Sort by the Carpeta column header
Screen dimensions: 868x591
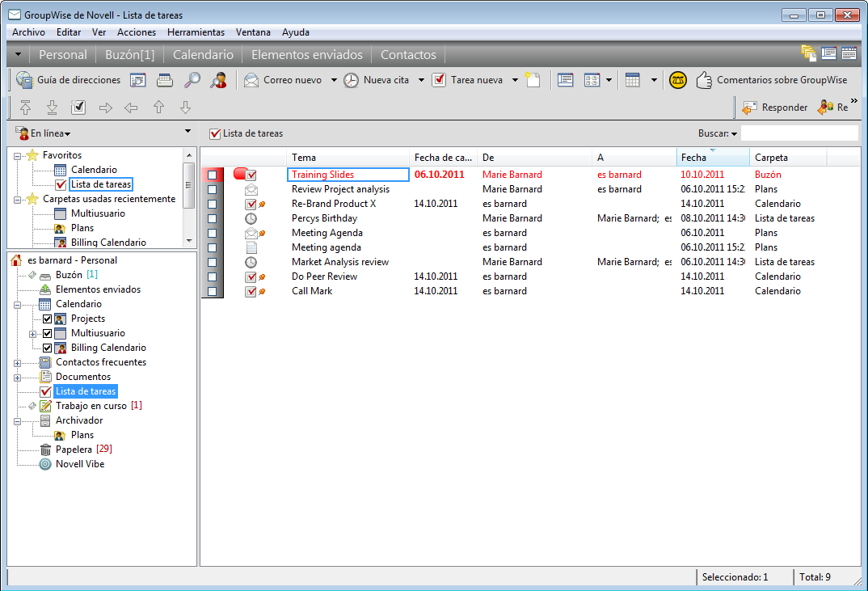click(788, 158)
